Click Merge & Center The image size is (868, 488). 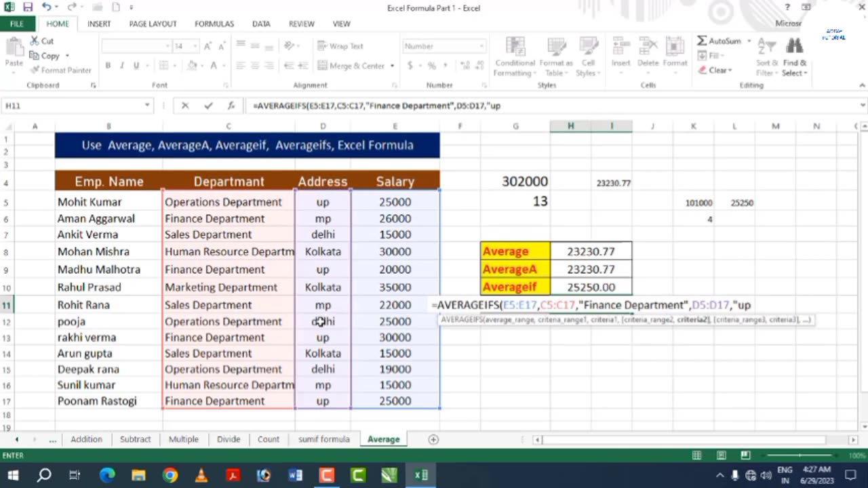352,66
